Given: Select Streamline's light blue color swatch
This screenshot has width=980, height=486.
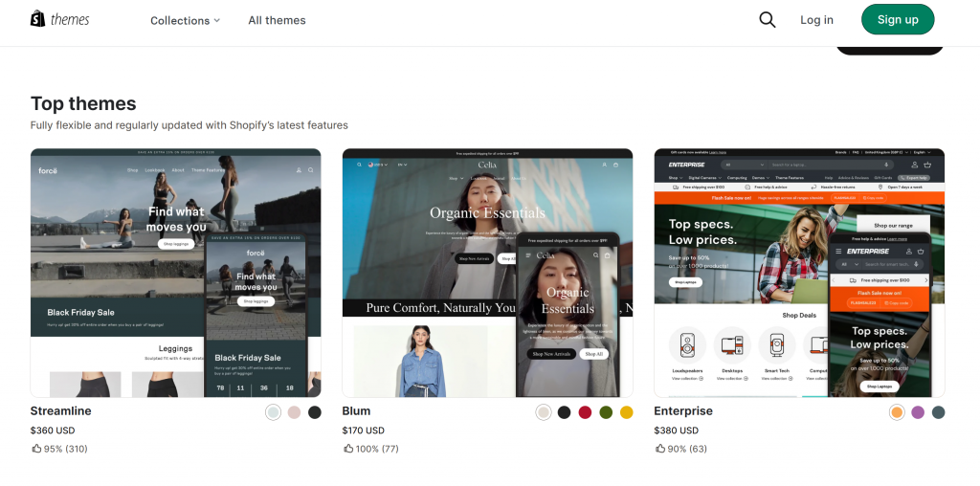Looking at the screenshot, I should coord(273,412).
